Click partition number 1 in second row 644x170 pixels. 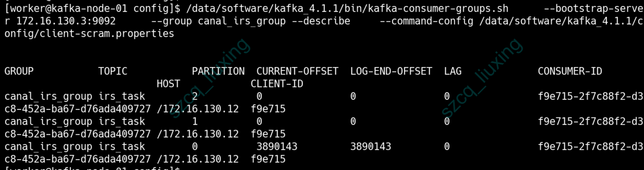pyautogui.click(x=195, y=122)
